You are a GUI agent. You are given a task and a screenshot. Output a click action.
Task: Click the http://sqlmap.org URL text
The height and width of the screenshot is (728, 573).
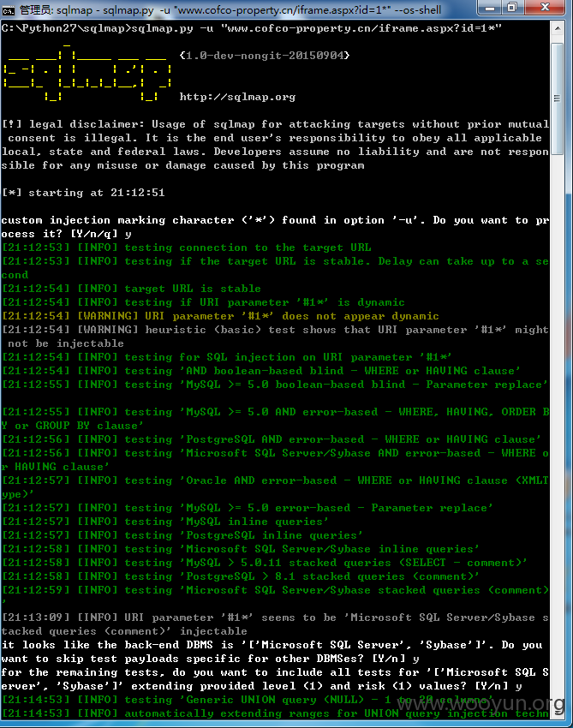(x=237, y=97)
